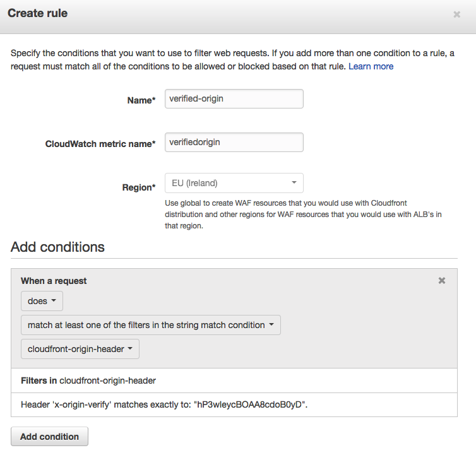Click the Add condition button

49,436
